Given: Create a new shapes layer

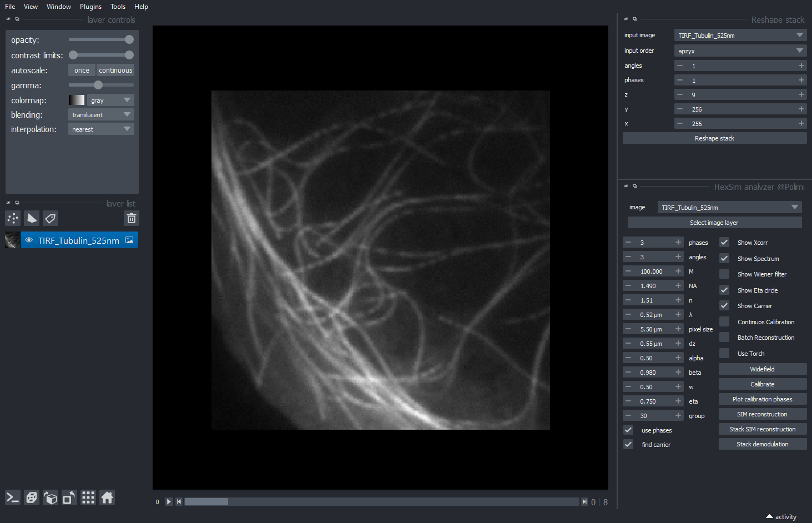Looking at the screenshot, I should [32, 218].
